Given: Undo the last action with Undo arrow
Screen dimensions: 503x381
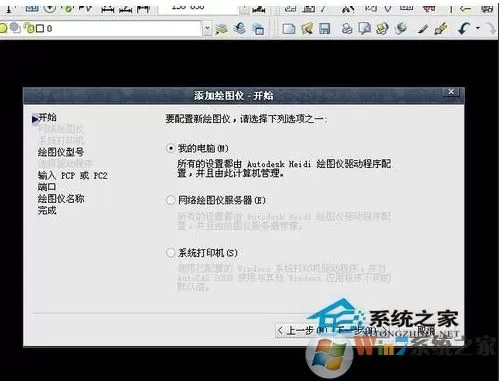Looking at the screenshot, I should (x=464, y=29).
